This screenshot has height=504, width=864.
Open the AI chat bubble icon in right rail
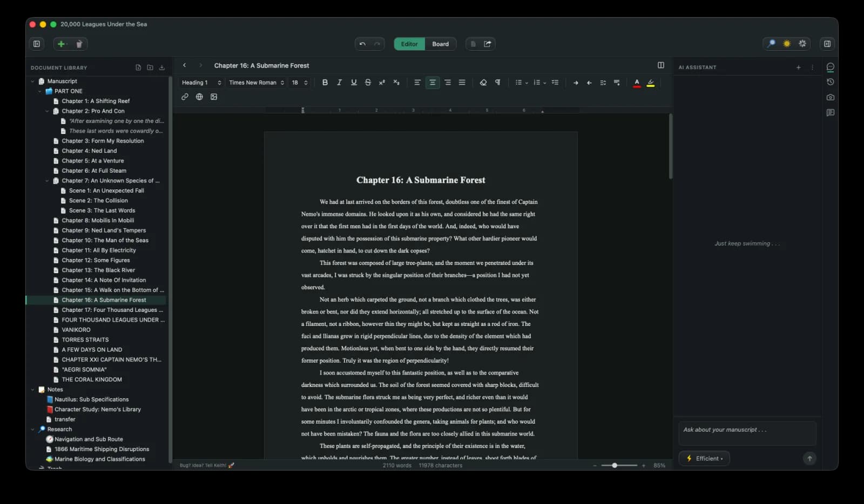[x=831, y=67]
